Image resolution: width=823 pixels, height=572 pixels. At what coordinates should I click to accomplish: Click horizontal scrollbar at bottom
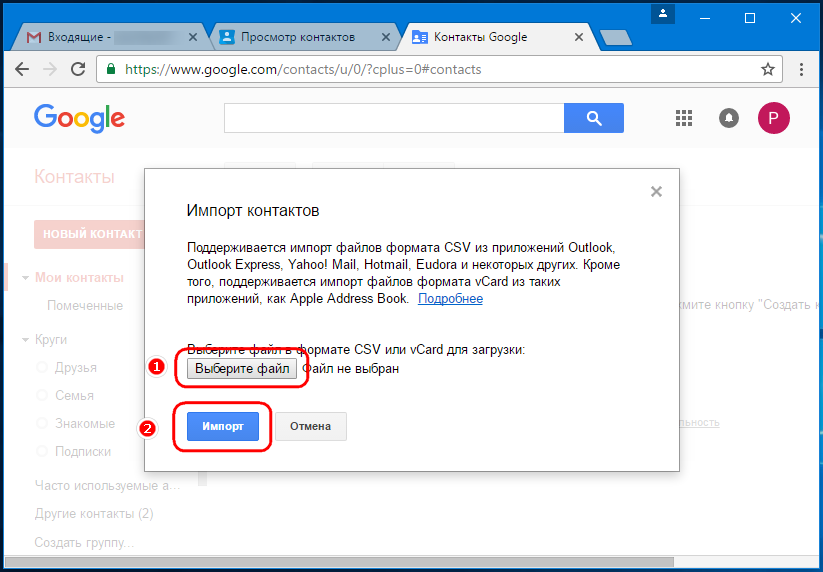point(339,562)
